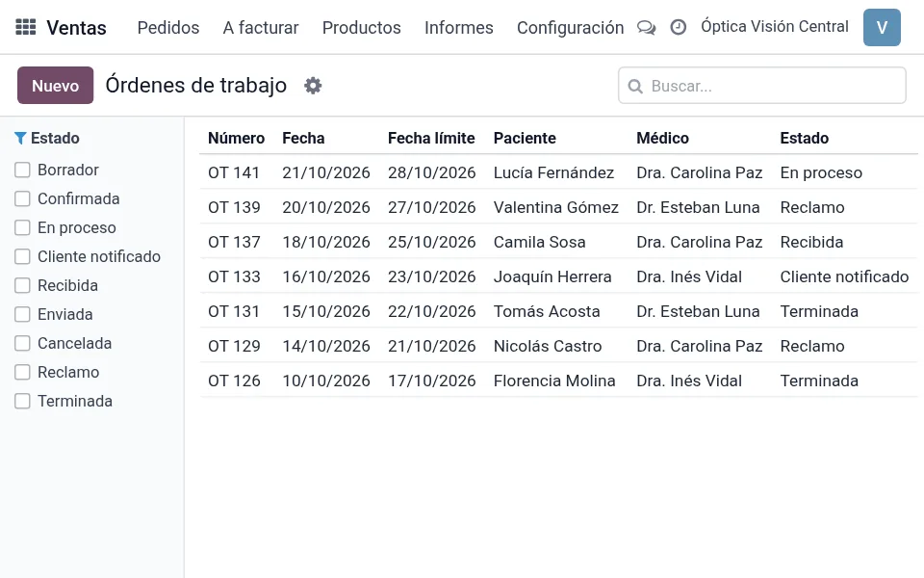Click the search magnifier icon
Image resolution: width=924 pixels, height=578 pixels.
pyautogui.click(x=635, y=86)
